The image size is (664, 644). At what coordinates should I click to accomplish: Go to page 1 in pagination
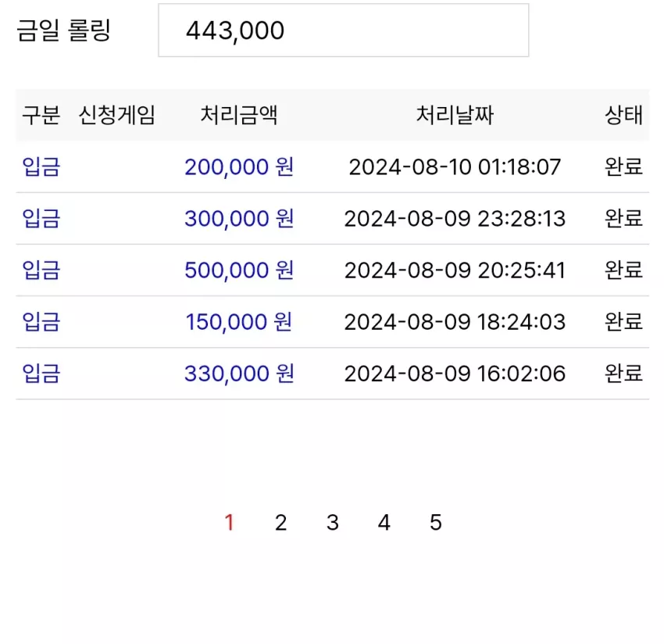click(230, 522)
